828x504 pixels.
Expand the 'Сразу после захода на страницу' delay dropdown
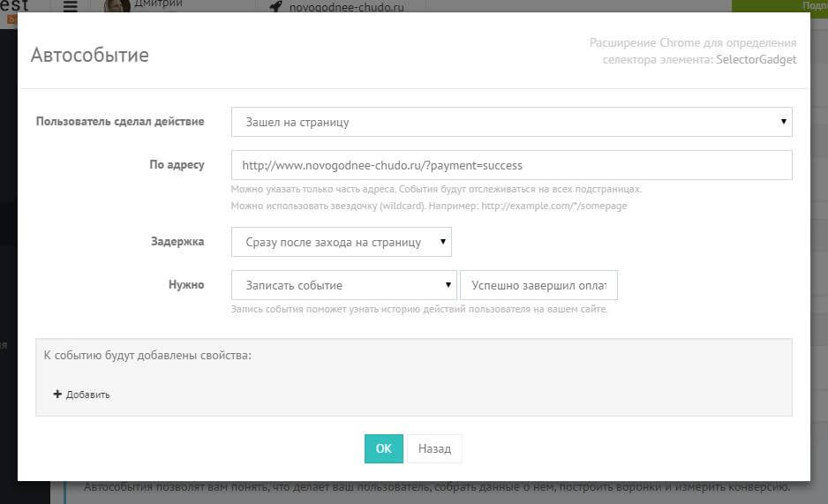pyautogui.click(x=342, y=242)
